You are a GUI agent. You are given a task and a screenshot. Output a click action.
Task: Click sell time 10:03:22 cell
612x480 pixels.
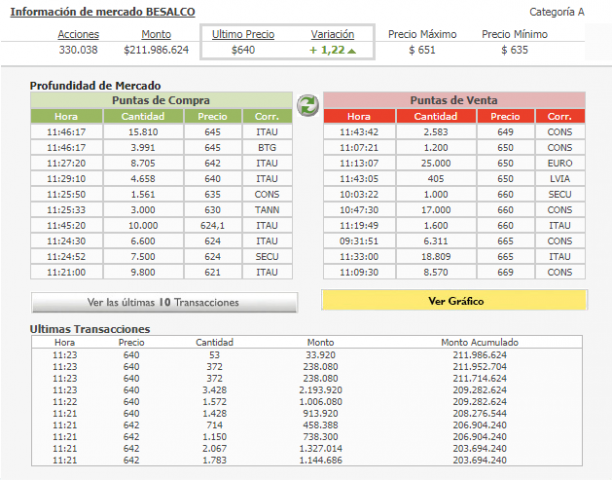pyautogui.click(x=359, y=194)
